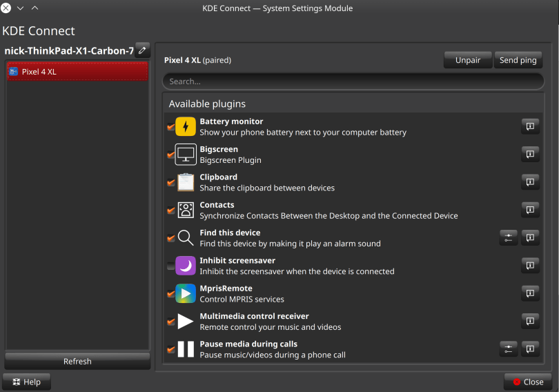The width and height of the screenshot is (559, 392).
Task: Click the Find this device magnifier icon
Action: point(186,237)
